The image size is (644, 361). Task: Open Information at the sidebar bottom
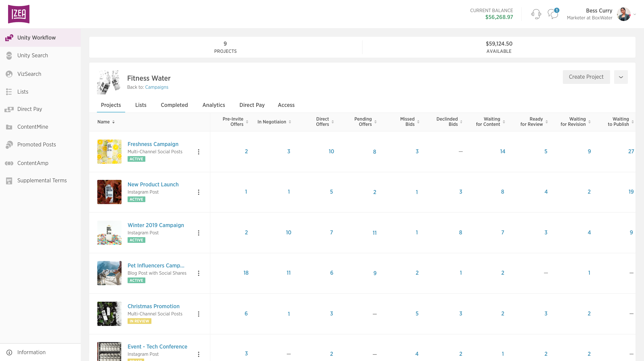tap(31, 352)
